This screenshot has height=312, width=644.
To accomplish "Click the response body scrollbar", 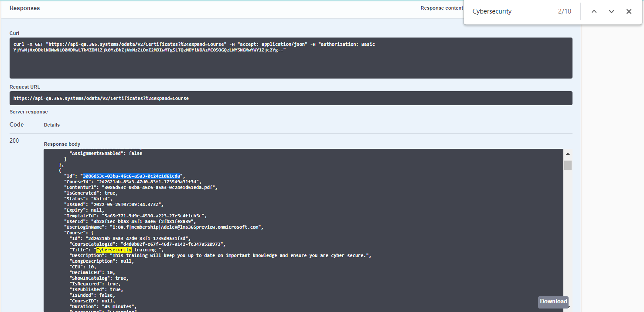I will pos(568,164).
